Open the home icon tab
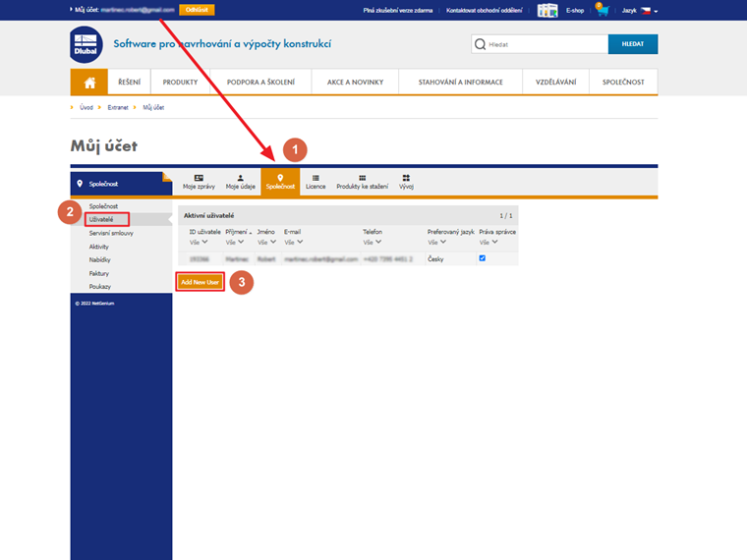Image resolution: width=747 pixels, height=560 pixels. click(89, 83)
